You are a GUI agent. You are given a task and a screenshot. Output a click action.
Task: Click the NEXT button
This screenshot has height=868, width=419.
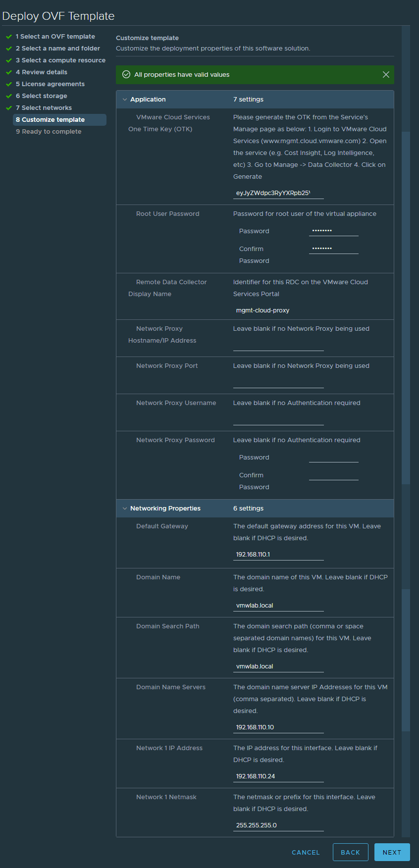pos(392,852)
